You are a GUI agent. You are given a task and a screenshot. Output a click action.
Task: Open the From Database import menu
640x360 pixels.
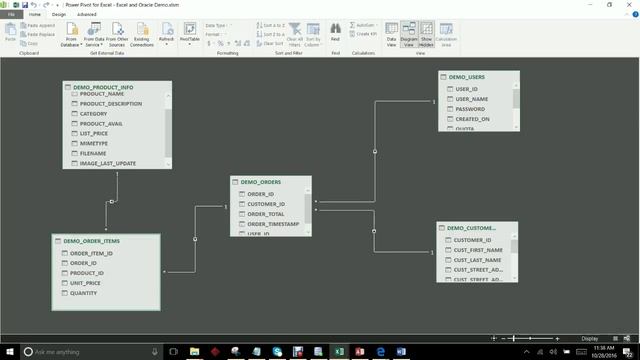(x=71, y=35)
